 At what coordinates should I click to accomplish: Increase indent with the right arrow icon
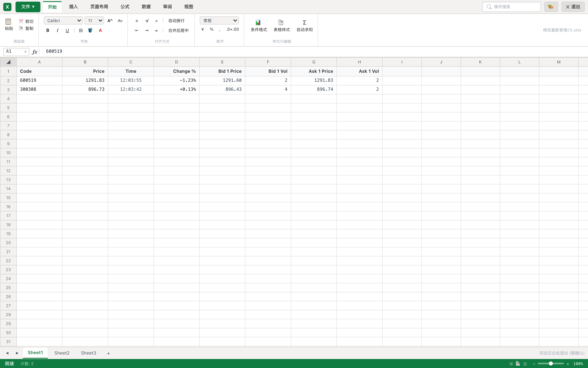147,30
